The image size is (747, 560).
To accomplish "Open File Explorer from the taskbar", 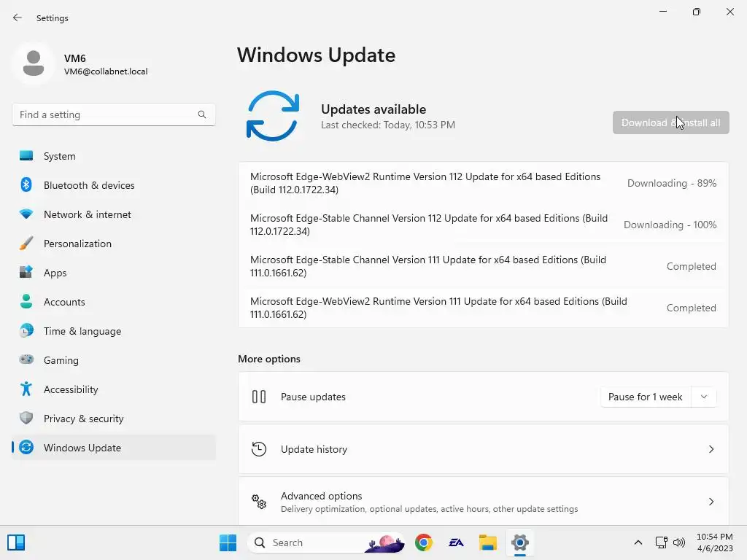I will pyautogui.click(x=488, y=542).
